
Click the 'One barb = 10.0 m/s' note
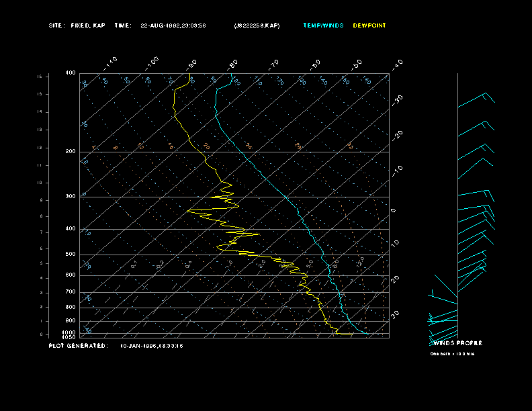452,354
